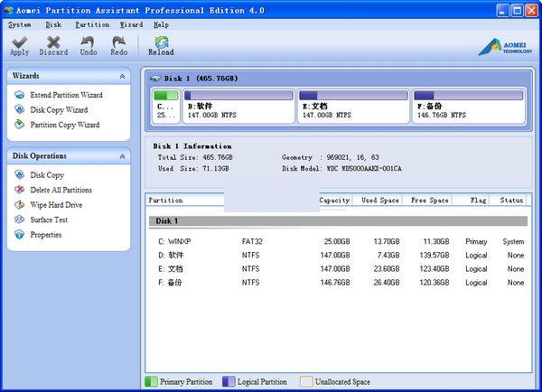Run the Surface Test operation
The width and height of the screenshot is (542, 392).
coord(49,219)
